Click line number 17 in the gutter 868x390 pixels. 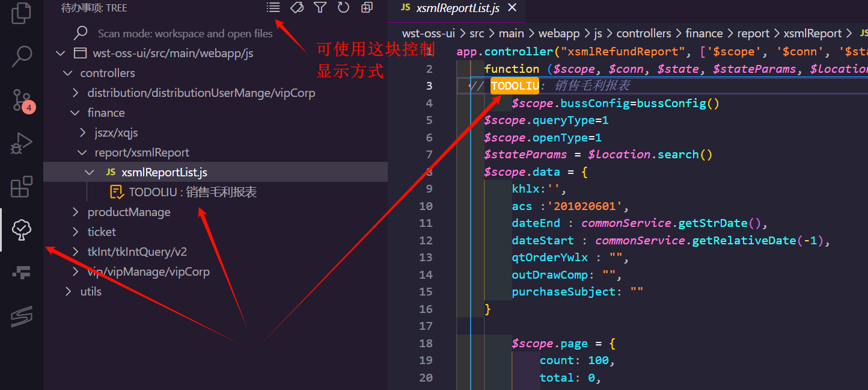[426, 326]
